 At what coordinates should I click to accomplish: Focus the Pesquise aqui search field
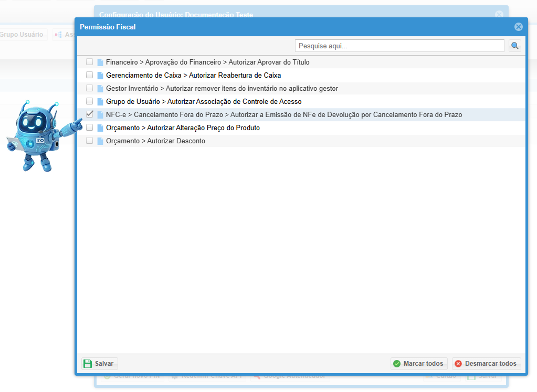tap(399, 46)
